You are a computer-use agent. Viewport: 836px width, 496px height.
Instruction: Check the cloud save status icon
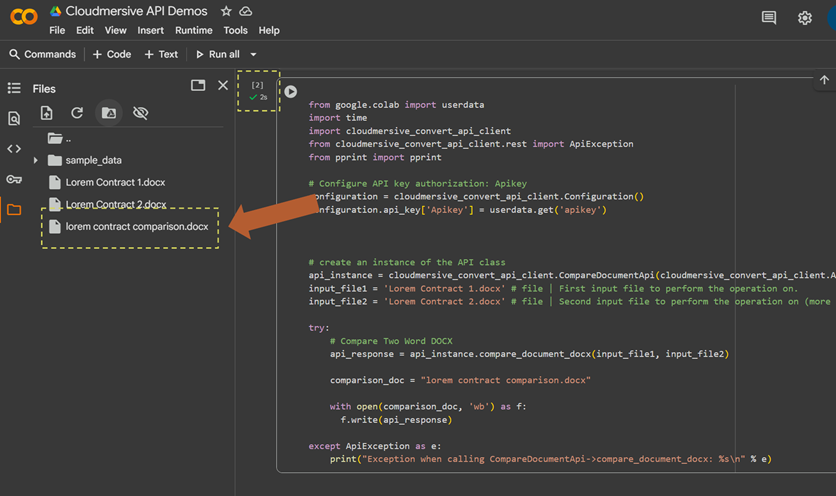pyautogui.click(x=246, y=11)
